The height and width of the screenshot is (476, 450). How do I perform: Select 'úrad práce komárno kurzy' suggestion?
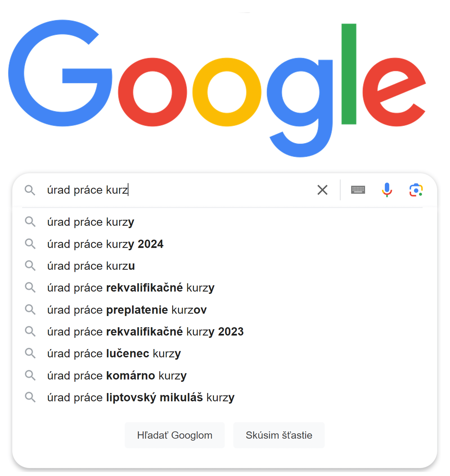(224, 376)
